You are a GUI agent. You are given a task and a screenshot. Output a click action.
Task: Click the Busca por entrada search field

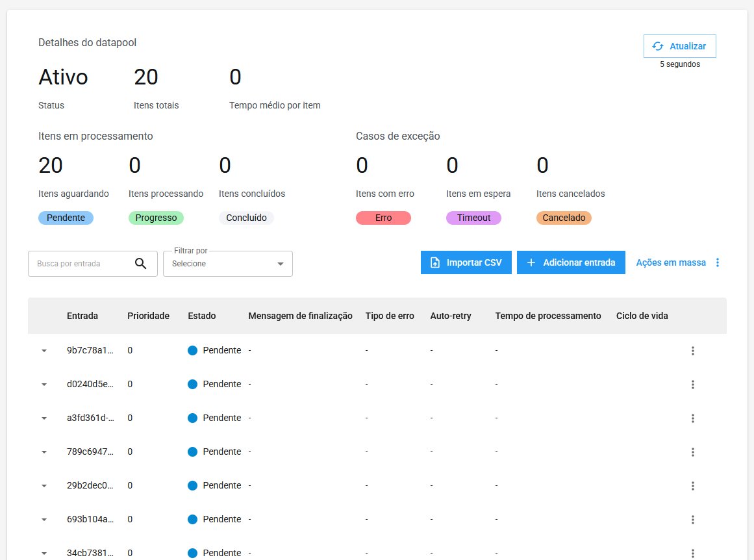(x=81, y=264)
